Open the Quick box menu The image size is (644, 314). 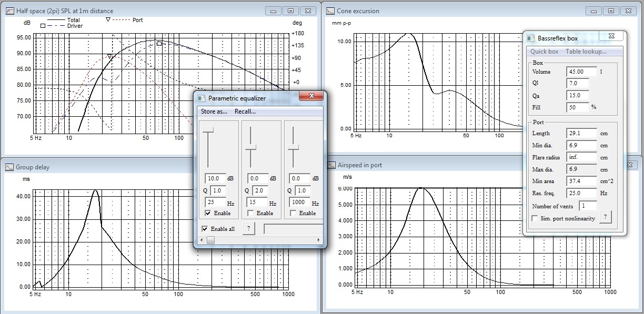(544, 52)
